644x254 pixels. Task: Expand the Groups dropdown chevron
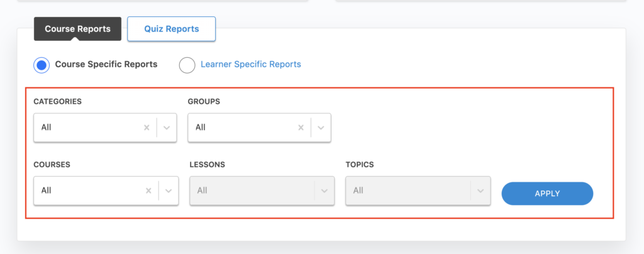point(321,128)
